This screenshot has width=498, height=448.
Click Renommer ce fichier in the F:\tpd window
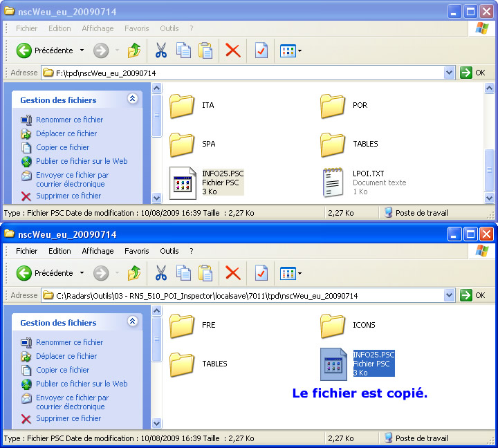pyautogui.click(x=69, y=120)
